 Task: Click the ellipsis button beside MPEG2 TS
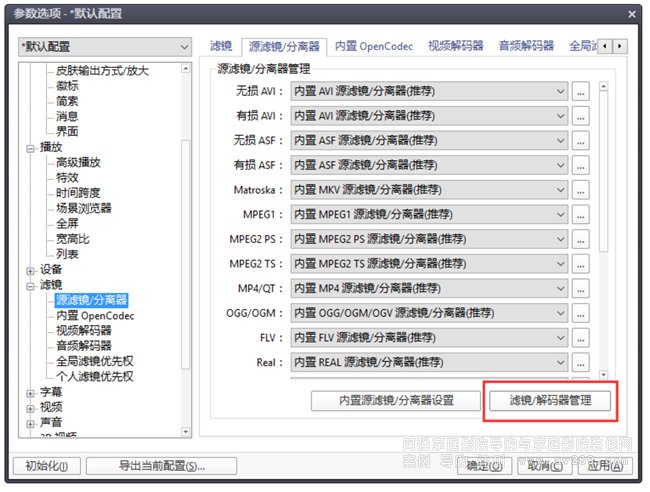(x=581, y=263)
